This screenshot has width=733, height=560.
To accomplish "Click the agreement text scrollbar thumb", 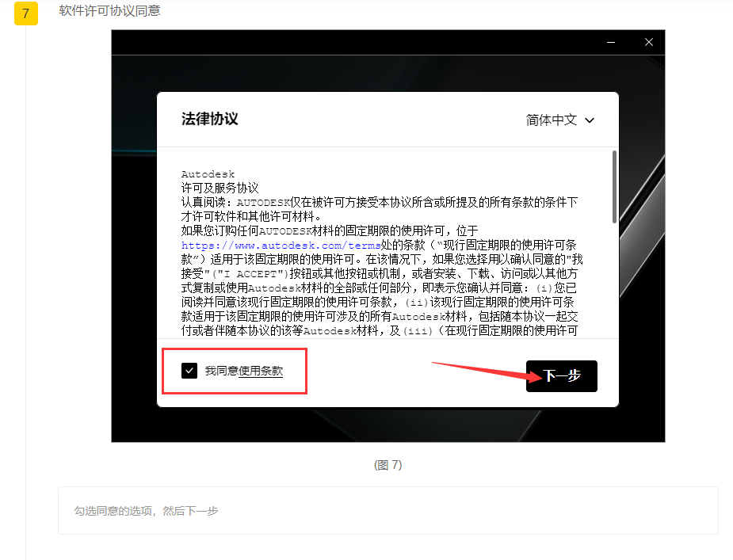I will 614,186.
